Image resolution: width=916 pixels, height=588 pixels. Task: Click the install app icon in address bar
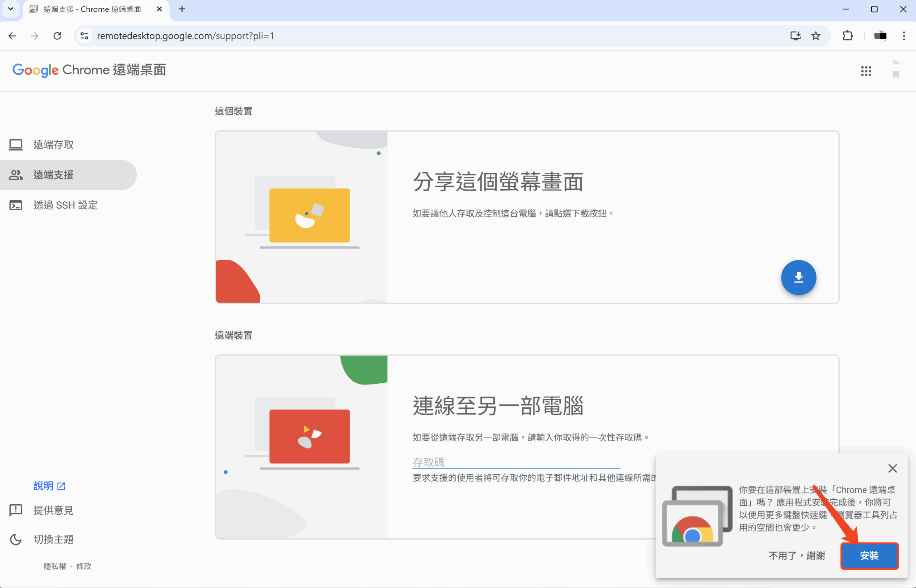pos(795,36)
